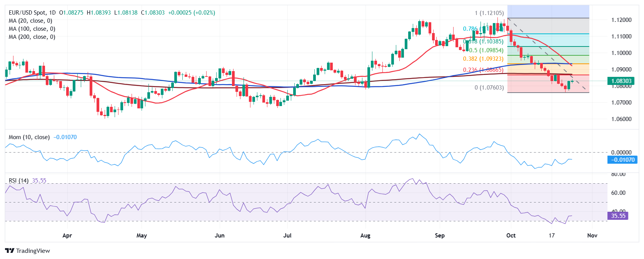Screen dimensions: 644x259
Task: Click the Fibonacci 0.5 (1.09854) level label
Action: coord(486,50)
